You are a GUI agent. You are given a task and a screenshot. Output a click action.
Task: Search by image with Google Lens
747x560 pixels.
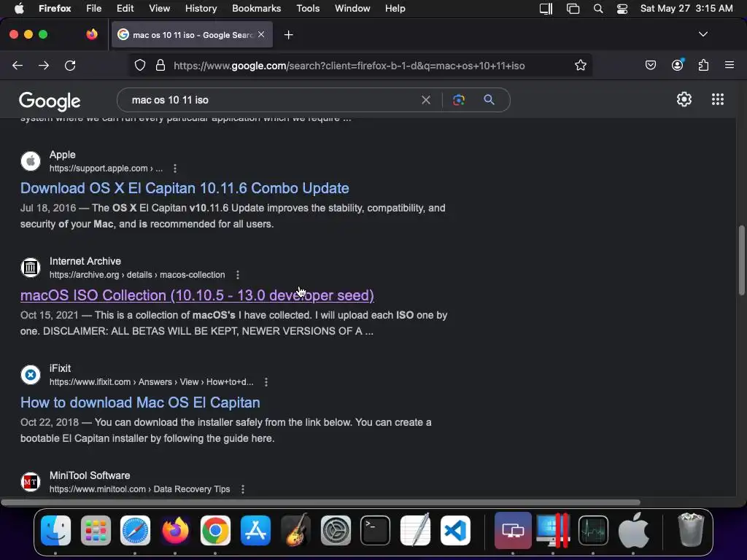pyautogui.click(x=459, y=100)
